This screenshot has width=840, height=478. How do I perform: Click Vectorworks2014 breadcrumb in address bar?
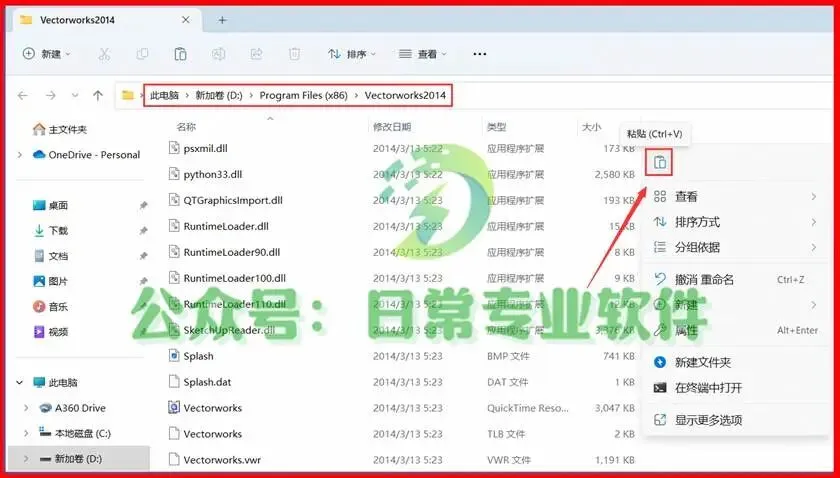coord(405,95)
